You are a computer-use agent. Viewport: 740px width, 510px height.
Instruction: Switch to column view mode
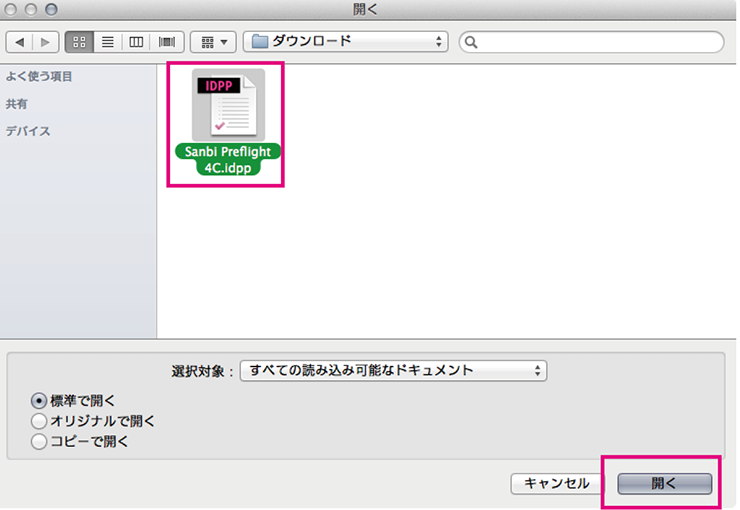coord(136,43)
